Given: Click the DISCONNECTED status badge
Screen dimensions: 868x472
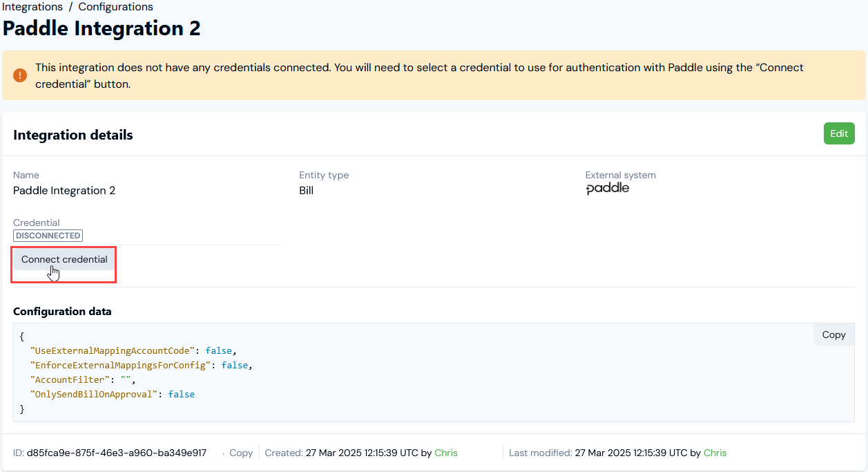Looking at the screenshot, I should (48, 236).
